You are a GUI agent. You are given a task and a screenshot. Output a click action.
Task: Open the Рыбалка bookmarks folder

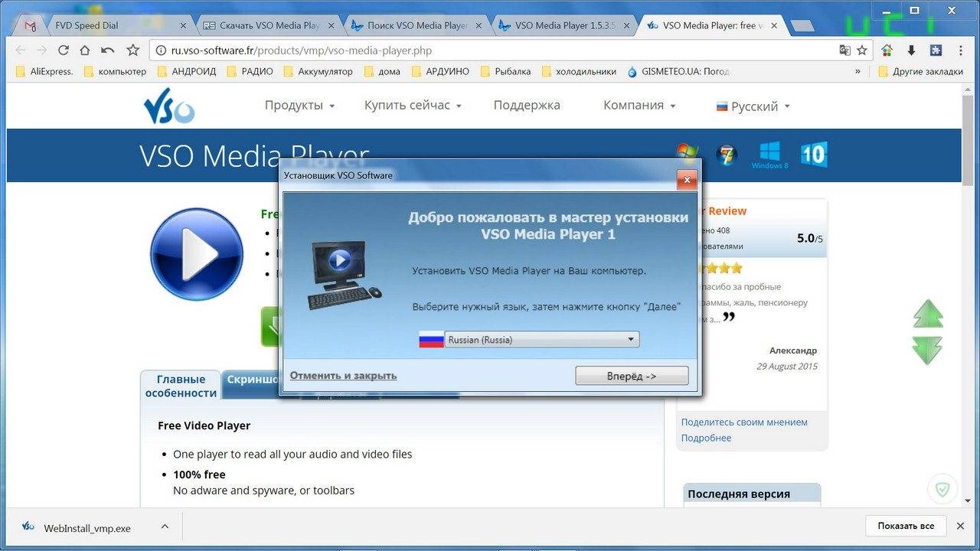tap(505, 71)
